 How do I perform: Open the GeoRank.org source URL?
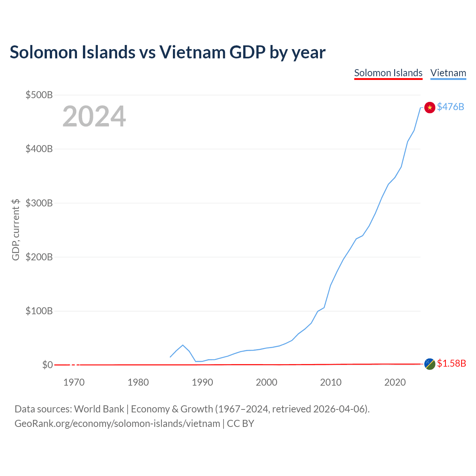click(117, 424)
